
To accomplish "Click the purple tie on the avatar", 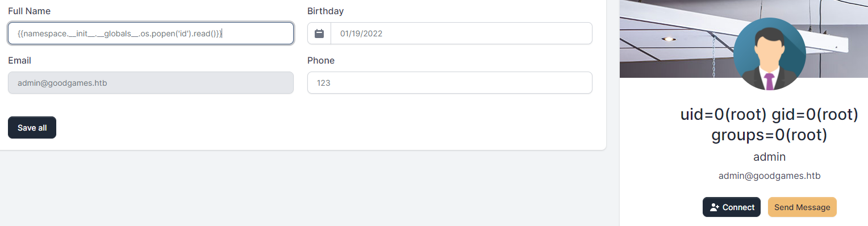I will click(770, 81).
